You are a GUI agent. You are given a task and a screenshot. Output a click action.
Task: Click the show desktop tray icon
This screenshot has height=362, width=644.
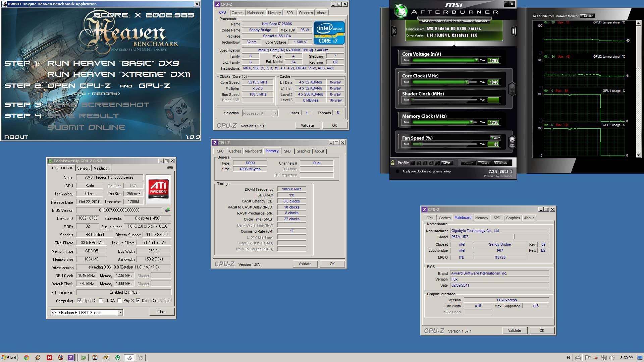pos(640,358)
